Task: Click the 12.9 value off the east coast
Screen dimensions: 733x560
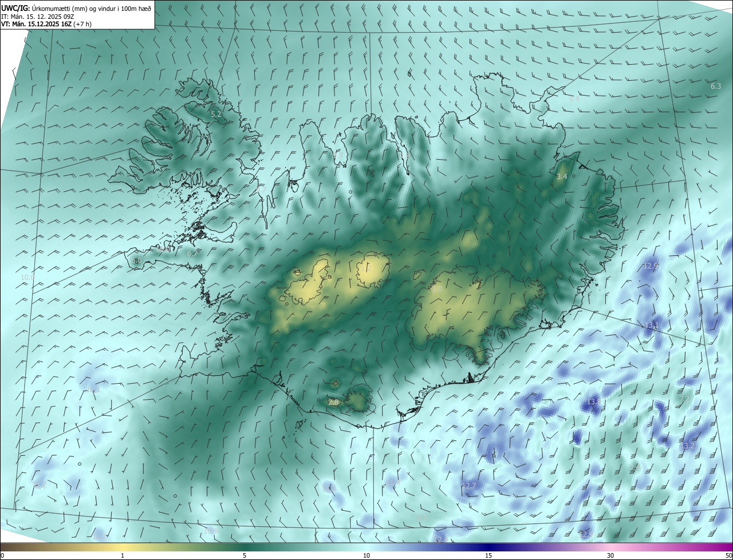Action: pyautogui.click(x=652, y=266)
